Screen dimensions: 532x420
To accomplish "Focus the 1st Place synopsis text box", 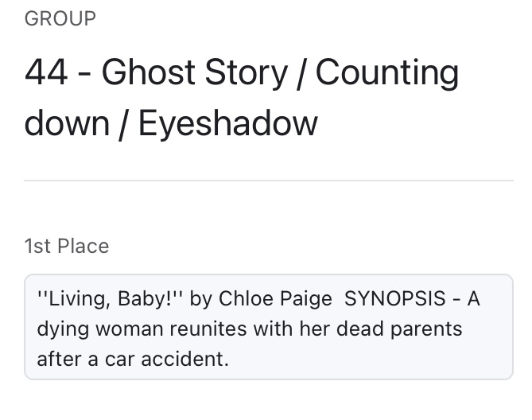I will 269,327.
